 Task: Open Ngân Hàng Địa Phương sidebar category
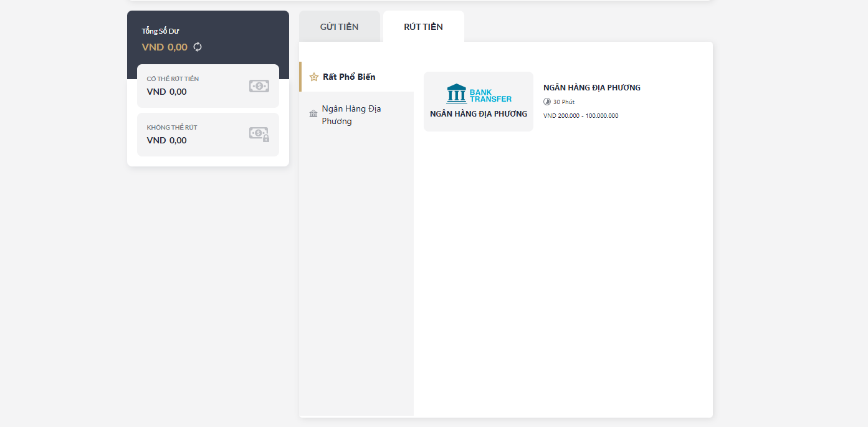[x=351, y=115]
